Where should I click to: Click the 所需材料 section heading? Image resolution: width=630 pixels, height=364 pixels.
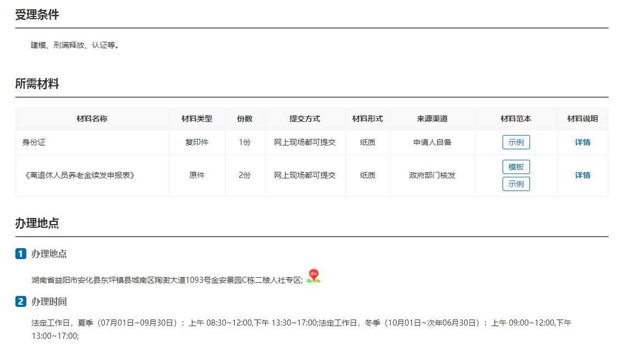[37, 84]
